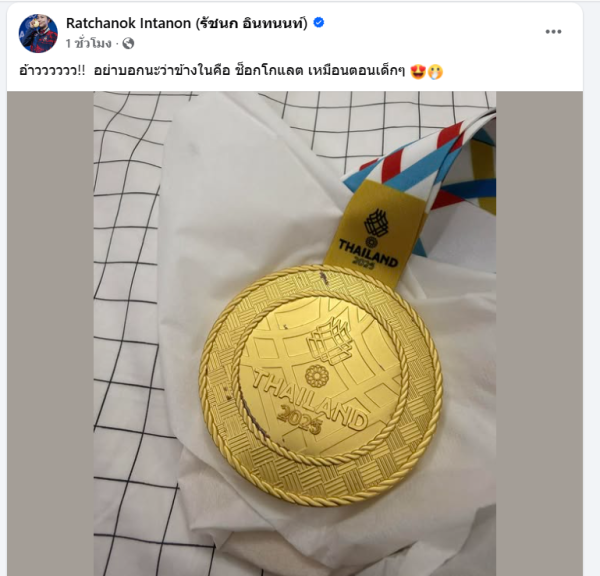Image resolution: width=600 pixels, height=576 pixels.
Task: Open the post timestamp 1 ชั่วโมง
Action: (88, 44)
